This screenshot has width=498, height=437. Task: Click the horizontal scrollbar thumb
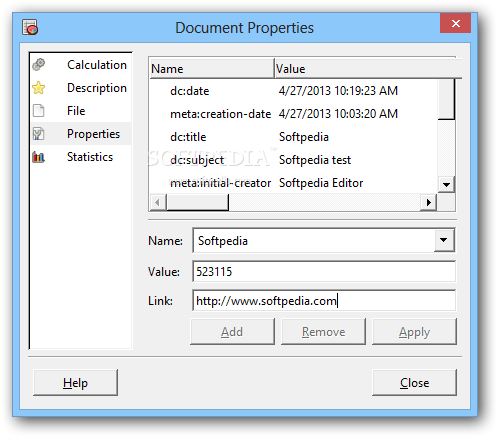pos(197,202)
